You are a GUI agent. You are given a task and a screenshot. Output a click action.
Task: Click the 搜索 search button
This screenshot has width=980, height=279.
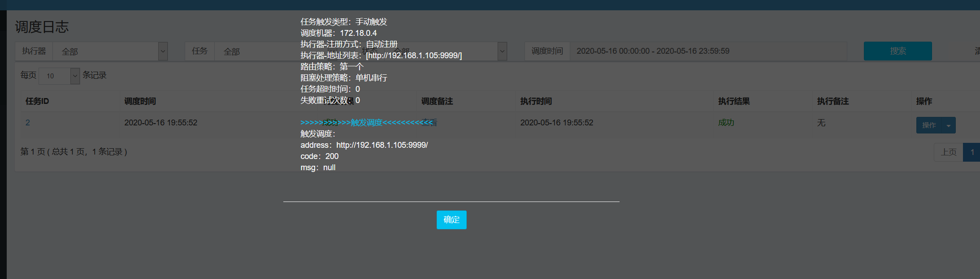898,51
